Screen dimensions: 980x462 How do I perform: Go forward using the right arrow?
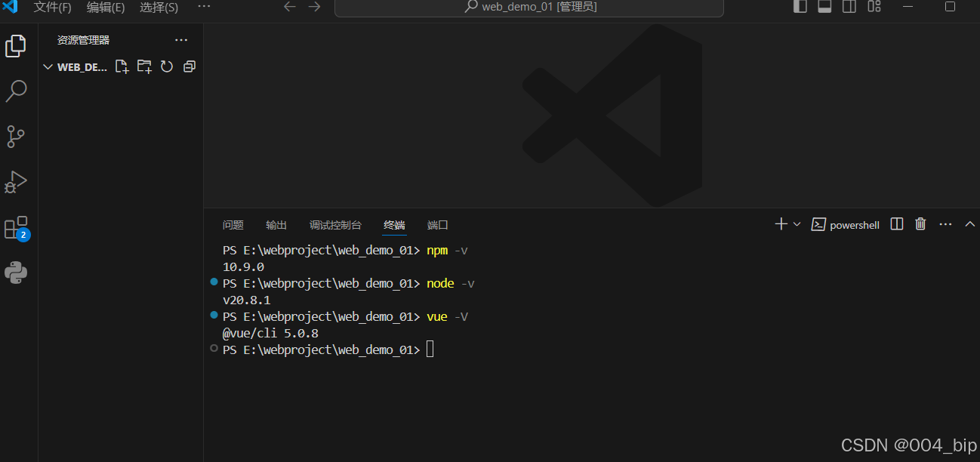(314, 7)
